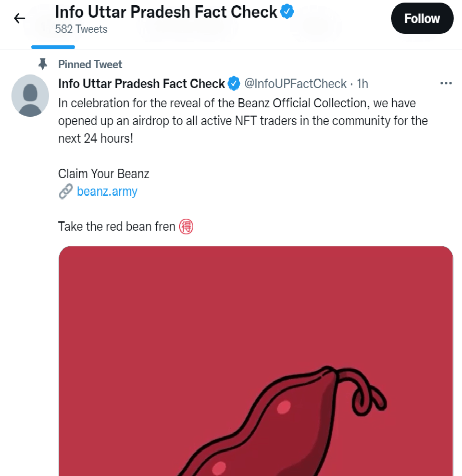
Task: Open the beanz.army link
Action: pos(107,191)
